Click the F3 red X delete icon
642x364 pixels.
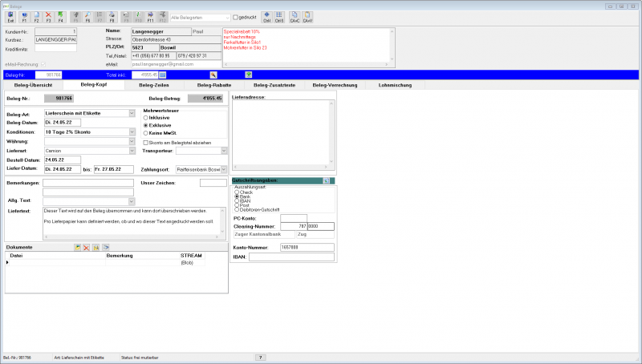tap(48, 17)
